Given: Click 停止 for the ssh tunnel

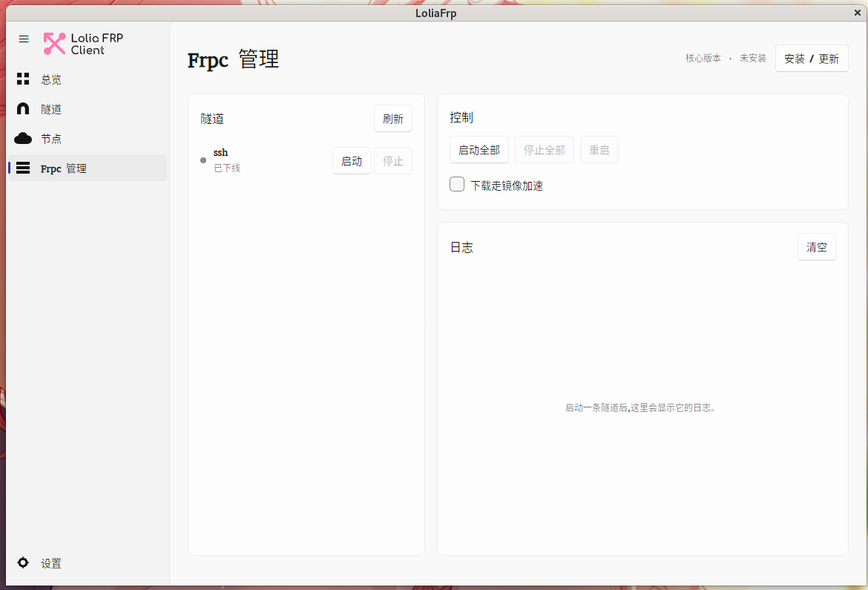Looking at the screenshot, I should (x=393, y=160).
